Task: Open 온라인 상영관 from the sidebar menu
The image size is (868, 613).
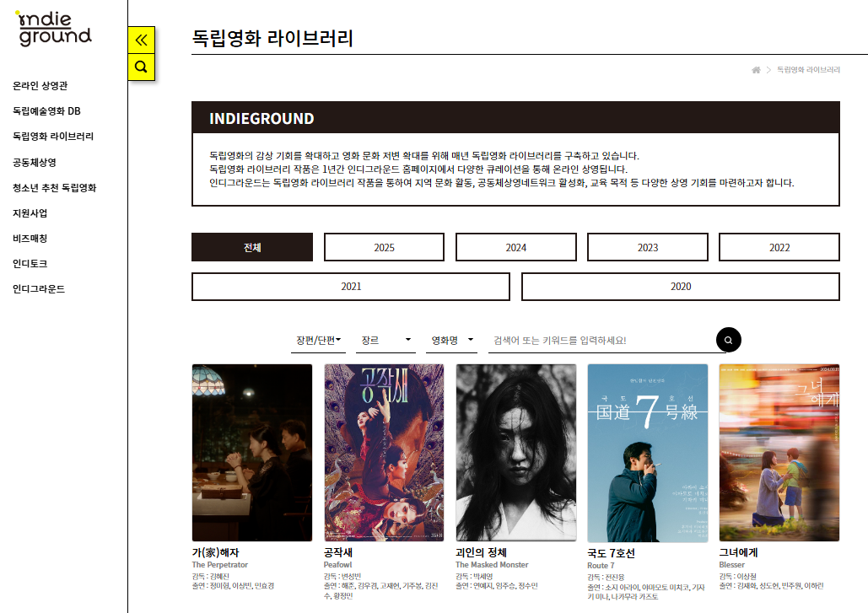Action: [40, 86]
